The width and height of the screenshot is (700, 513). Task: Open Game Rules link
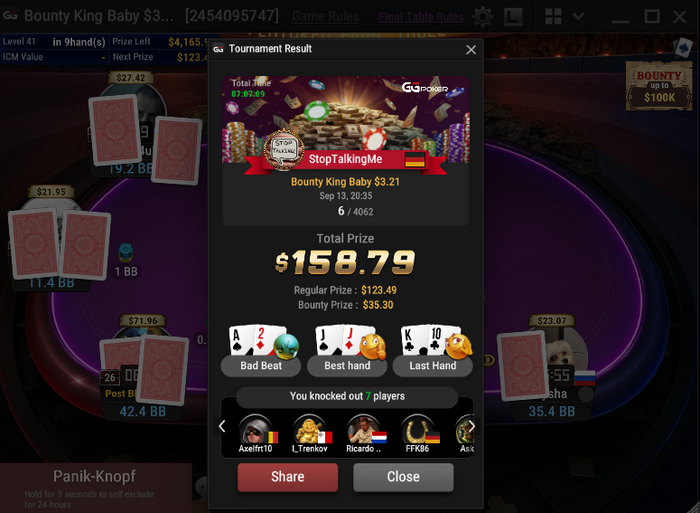325,17
